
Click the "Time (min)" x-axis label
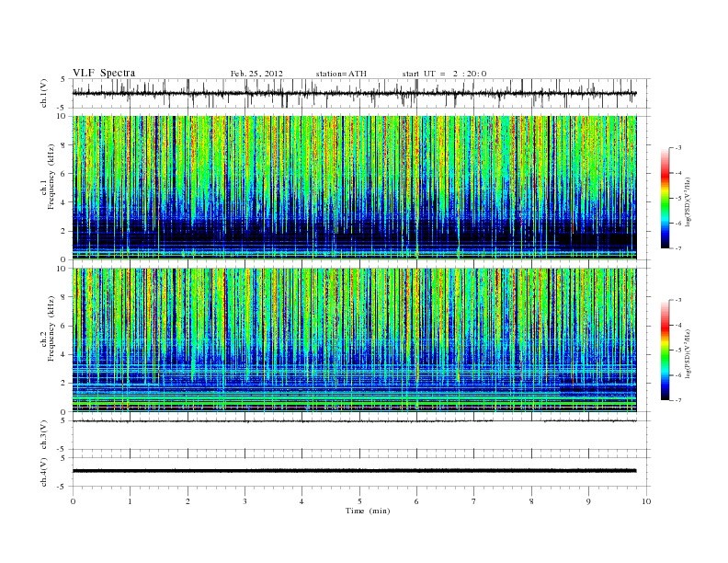tap(368, 511)
